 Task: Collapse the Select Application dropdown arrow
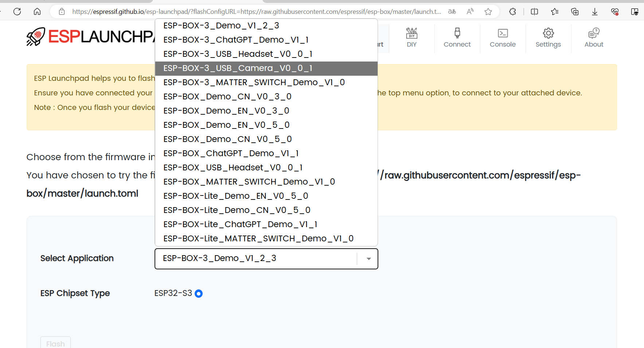[368, 259]
